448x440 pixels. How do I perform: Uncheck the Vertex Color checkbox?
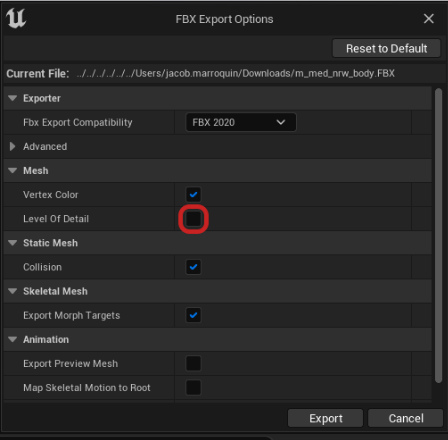coord(193,195)
